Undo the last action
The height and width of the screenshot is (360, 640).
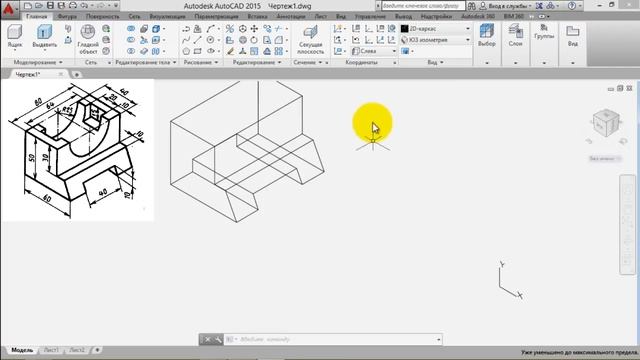84,6
